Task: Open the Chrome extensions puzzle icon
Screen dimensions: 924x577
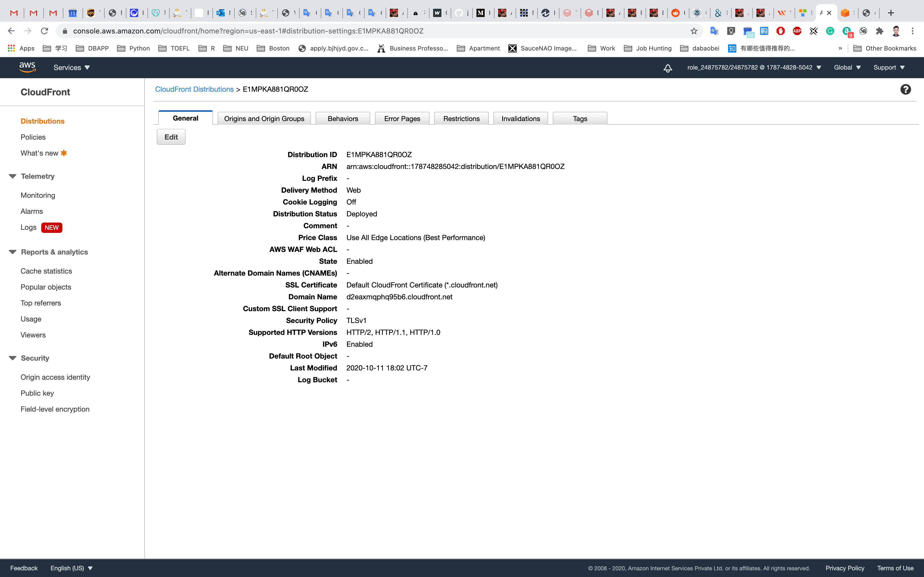Action: [x=879, y=31]
